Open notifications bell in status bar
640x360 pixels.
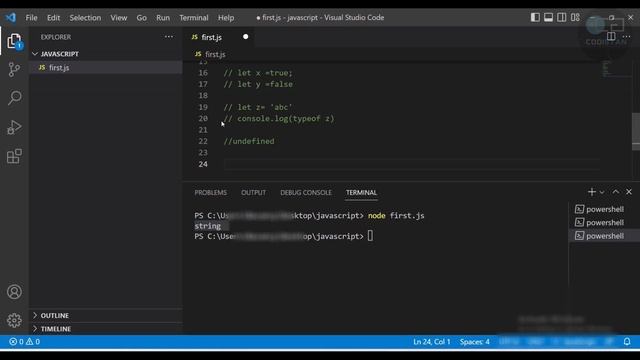point(627,342)
